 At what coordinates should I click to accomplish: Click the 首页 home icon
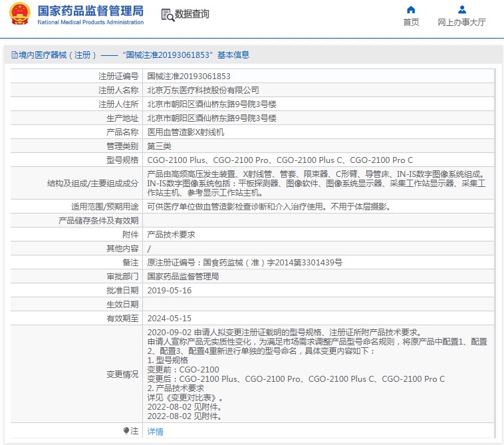tap(411, 10)
